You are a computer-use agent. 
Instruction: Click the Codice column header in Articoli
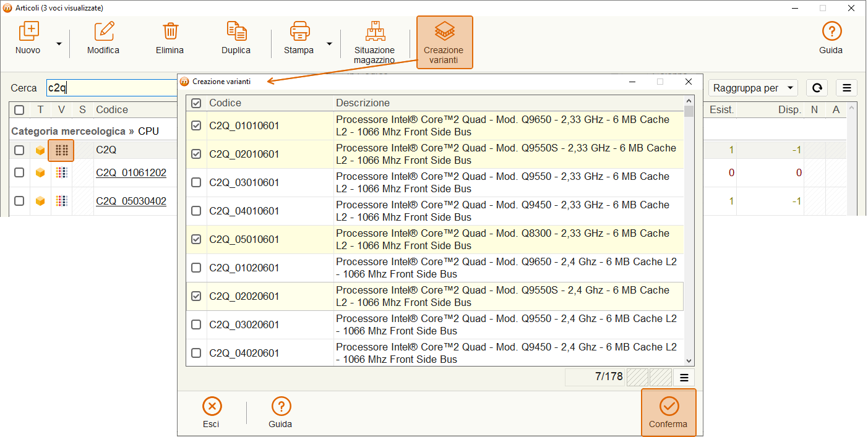(112, 110)
